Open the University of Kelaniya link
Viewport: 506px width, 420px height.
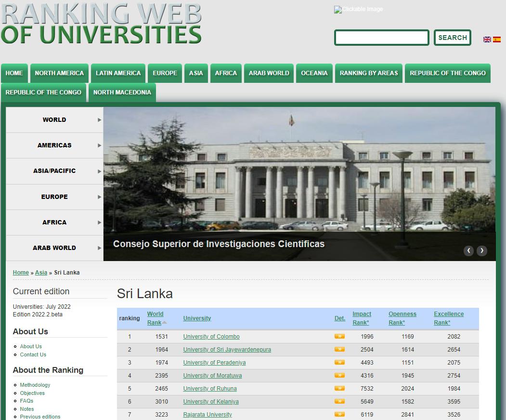(211, 402)
